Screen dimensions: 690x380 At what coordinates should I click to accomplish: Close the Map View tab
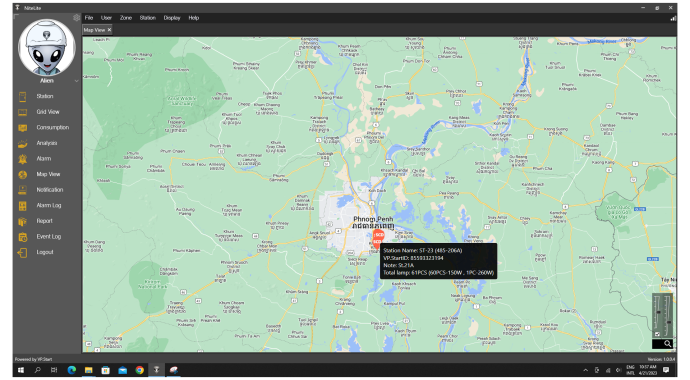coord(110,30)
